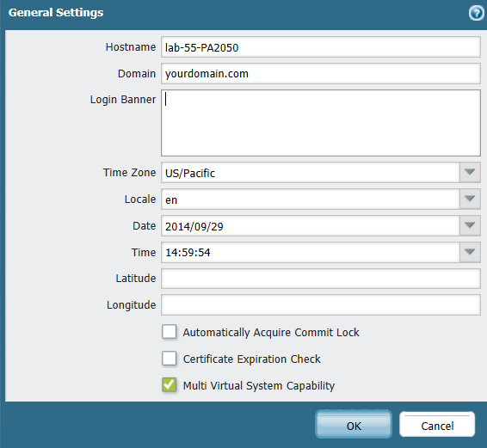
Task: Click the Locale field showing en
Action: [x=311, y=199]
